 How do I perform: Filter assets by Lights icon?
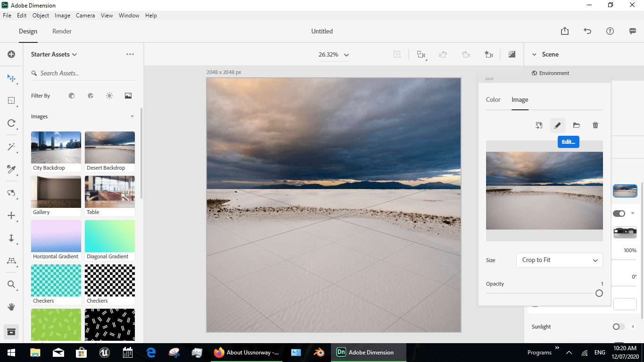click(x=109, y=96)
